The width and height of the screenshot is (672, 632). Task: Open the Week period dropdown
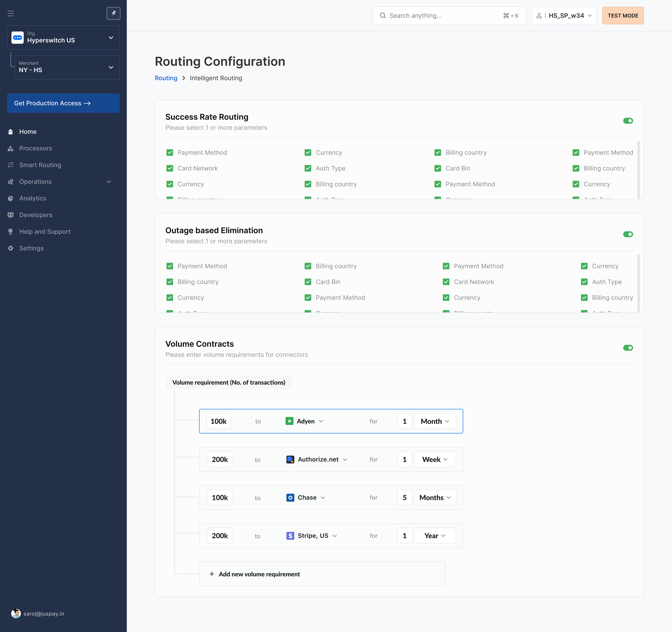click(x=435, y=459)
